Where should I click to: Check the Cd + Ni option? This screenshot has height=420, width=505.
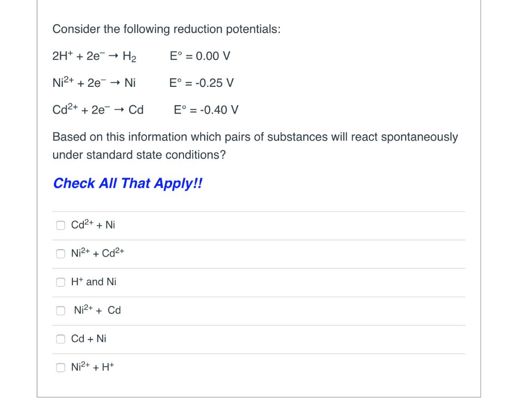[x=60, y=339]
